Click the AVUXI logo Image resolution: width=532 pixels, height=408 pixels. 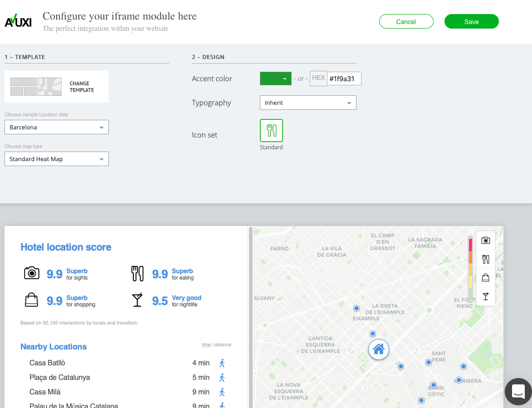tap(18, 21)
